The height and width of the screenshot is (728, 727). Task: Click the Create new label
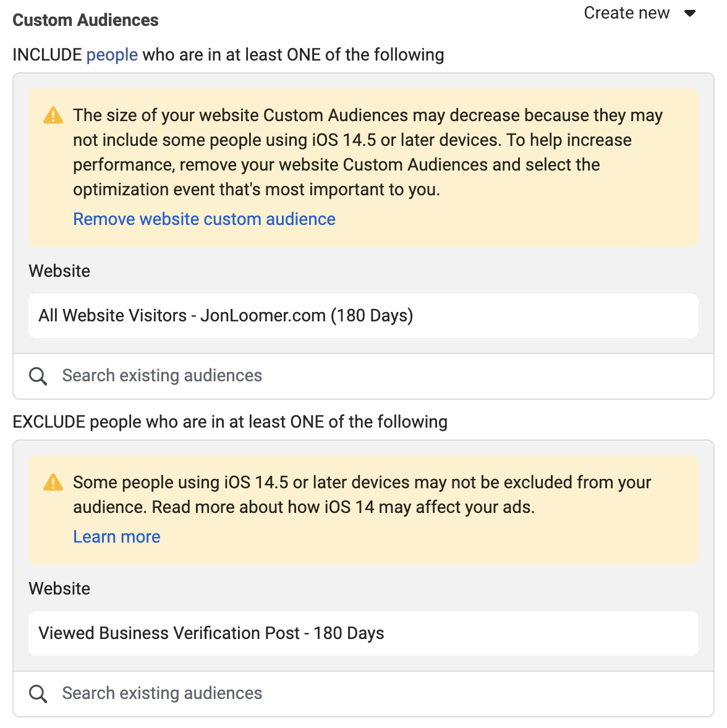(626, 13)
